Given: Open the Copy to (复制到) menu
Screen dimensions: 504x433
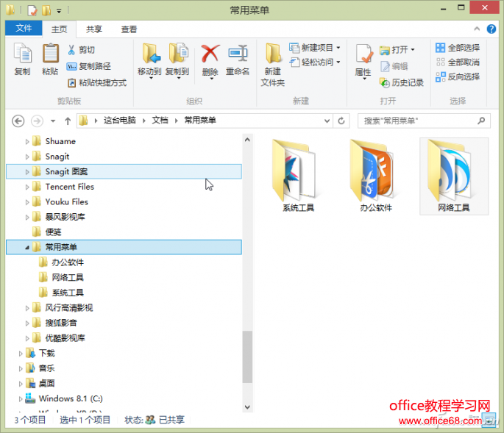Looking at the screenshot, I should pyautogui.click(x=177, y=61).
